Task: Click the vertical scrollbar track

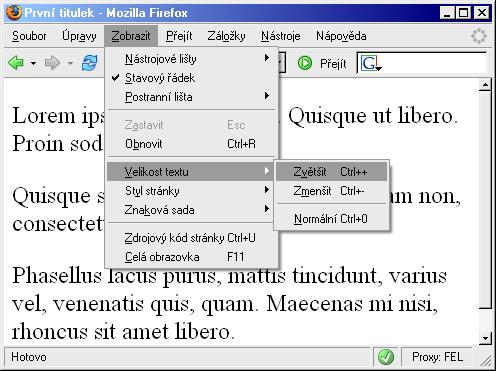Action: point(485,320)
